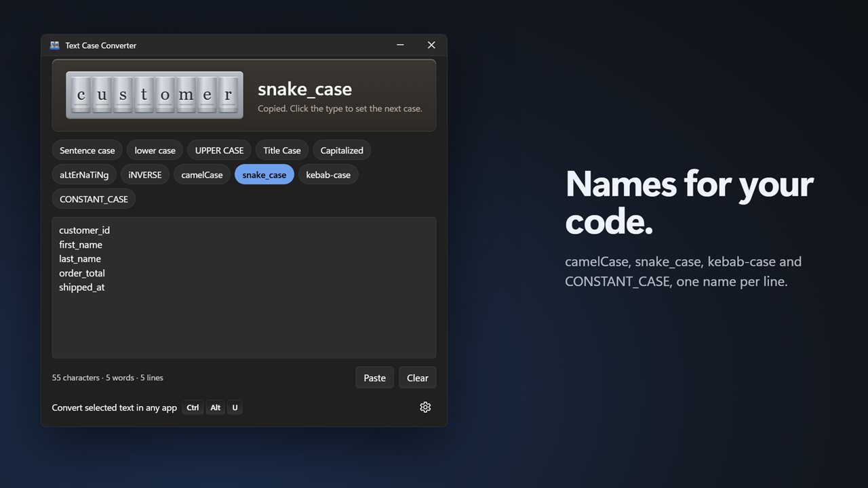
Task: Click the line shipped_at in the text area
Action: tap(82, 287)
